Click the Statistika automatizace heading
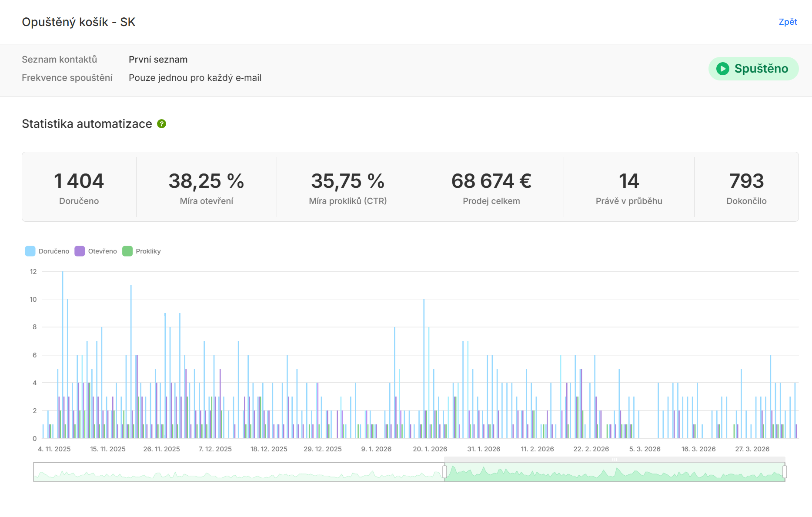Viewport: 812px width, 517px height. (87, 124)
